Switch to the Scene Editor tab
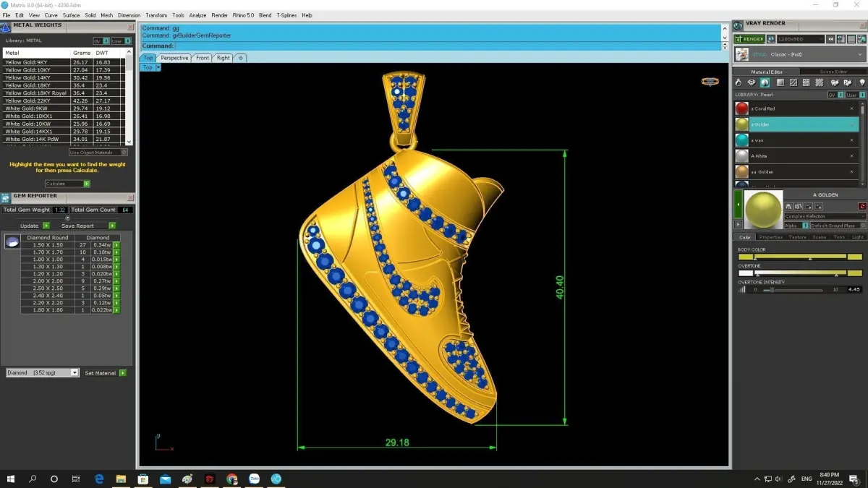This screenshot has width=868, height=488. pyautogui.click(x=833, y=72)
